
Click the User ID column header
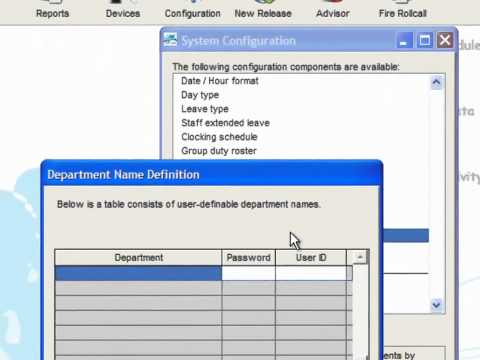point(311,258)
